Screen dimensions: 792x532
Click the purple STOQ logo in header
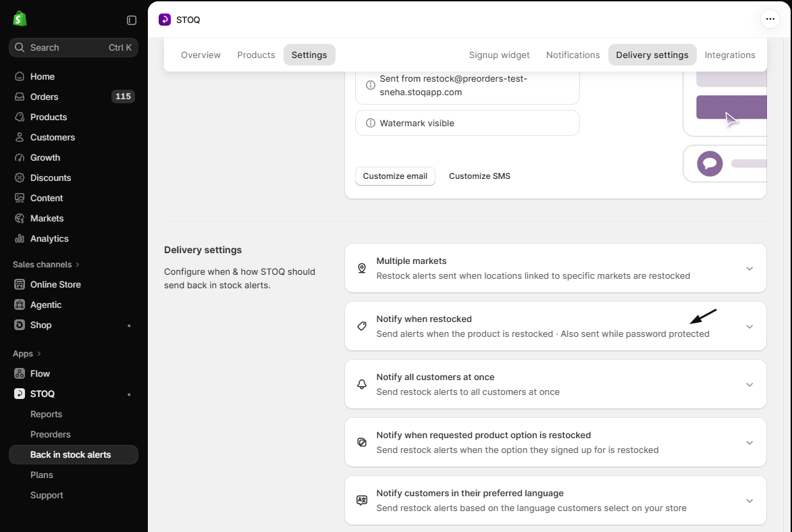pyautogui.click(x=165, y=20)
